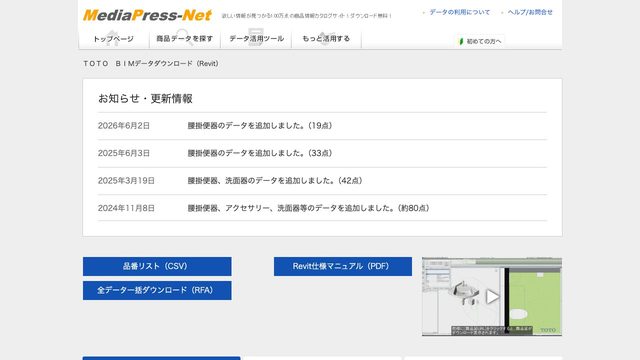Click 全データ一括ダウンロード (RFA) button
This screenshot has width=640, height=360.
(x=157, y=290)
